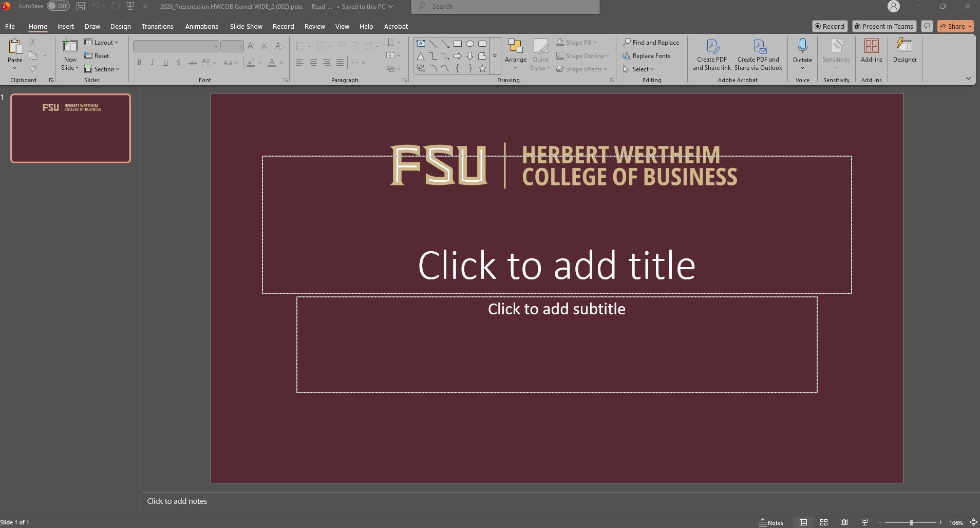This screenshot has width=980, height=528.
Task: Open Reading View from status bar
Action: tap(844, 522)
